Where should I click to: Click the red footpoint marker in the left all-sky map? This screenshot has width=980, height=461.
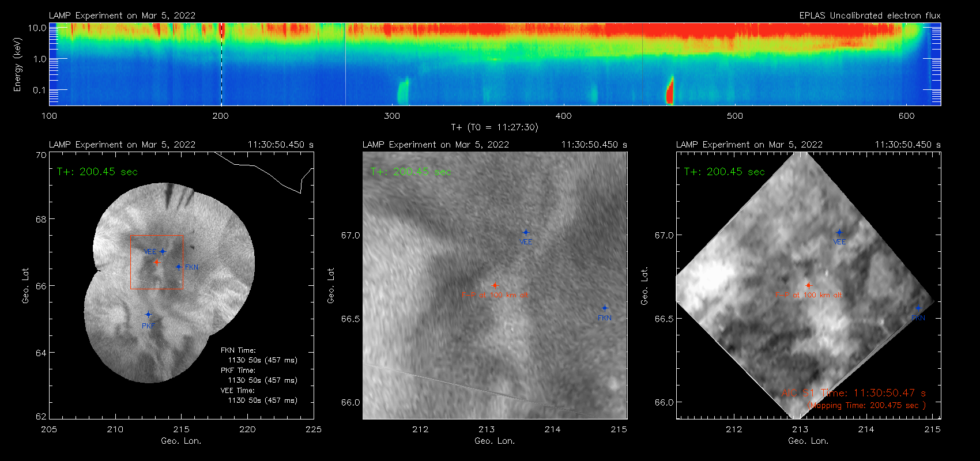[x=156, y=262]
